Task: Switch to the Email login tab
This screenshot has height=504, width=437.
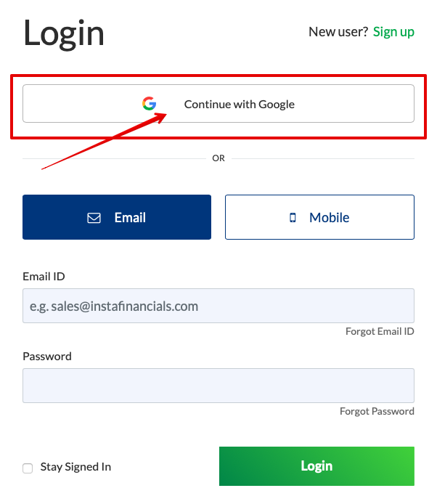Action: point(117,217)
